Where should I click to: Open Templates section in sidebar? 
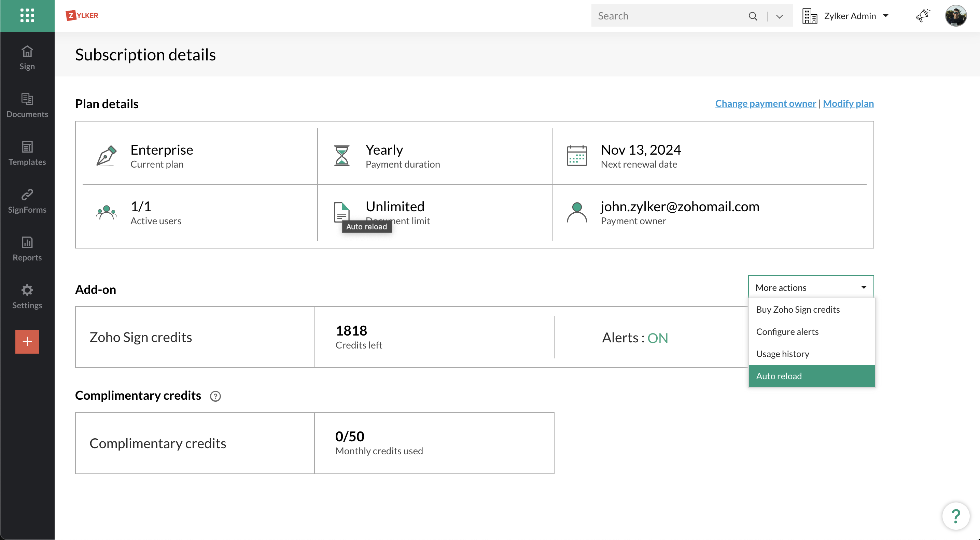tap(27, 153)
